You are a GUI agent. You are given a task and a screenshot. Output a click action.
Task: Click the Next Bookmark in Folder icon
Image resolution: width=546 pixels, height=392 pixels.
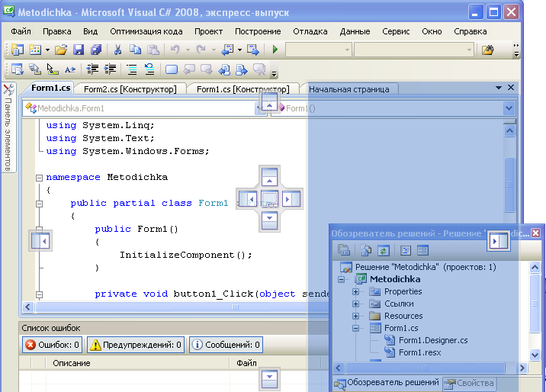241,69
